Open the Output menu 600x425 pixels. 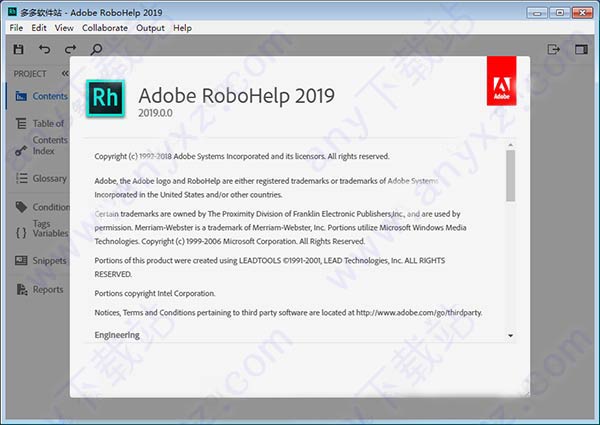pyautogui.click(x=150, y=28)
